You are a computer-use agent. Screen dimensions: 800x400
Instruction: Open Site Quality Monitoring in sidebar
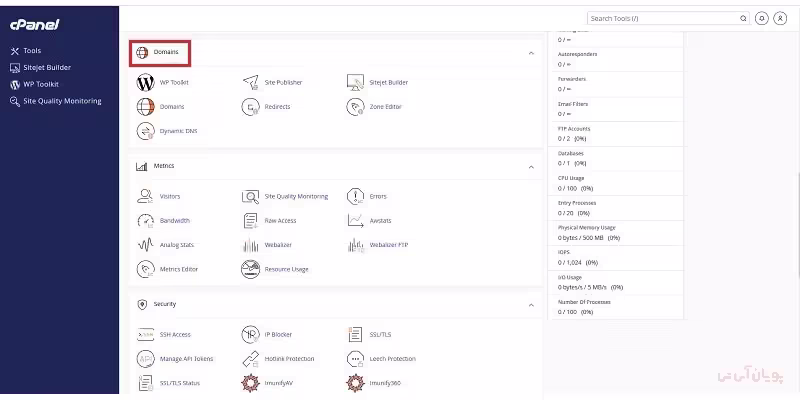[x=62, y=101]
